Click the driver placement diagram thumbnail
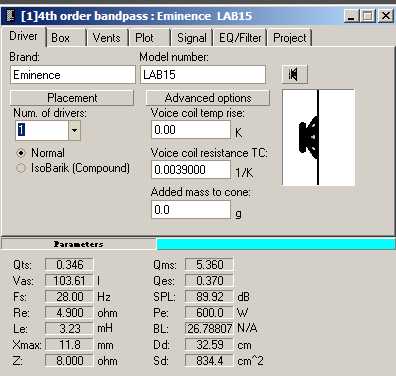 [x=318, y=137]
